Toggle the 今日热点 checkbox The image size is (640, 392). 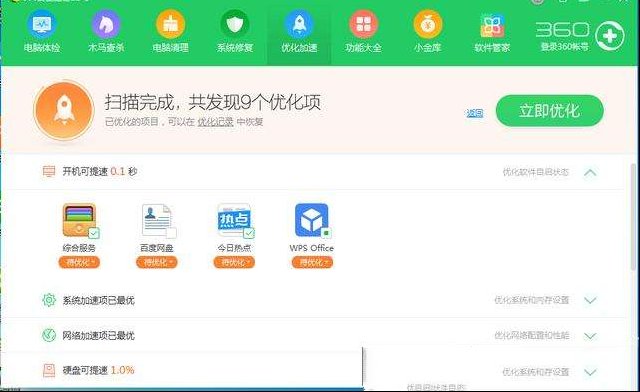click(x=249, y=233)
